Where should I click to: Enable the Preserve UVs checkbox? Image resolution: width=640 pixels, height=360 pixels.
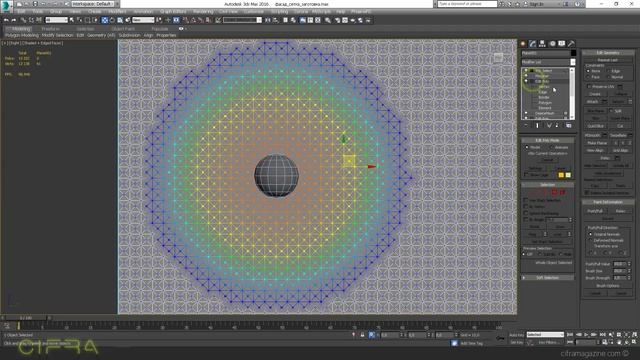[x=589, y=87]
